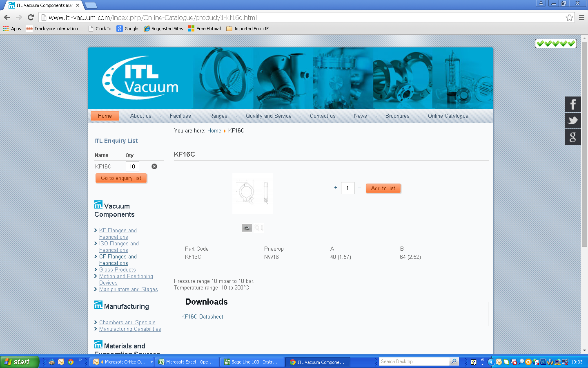Open the Windows Start menu
Screen dimensions: 588x368
tap(19, 362)
